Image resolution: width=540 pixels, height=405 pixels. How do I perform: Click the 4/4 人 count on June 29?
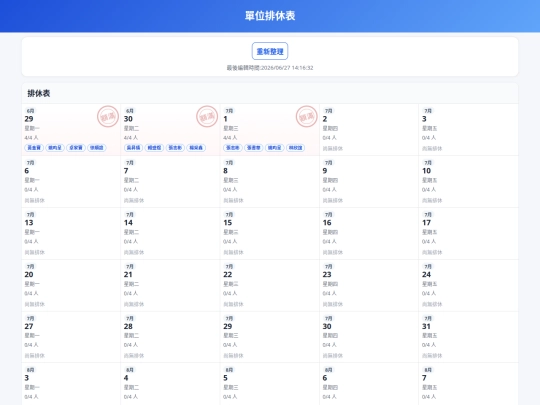pos(31,138)
